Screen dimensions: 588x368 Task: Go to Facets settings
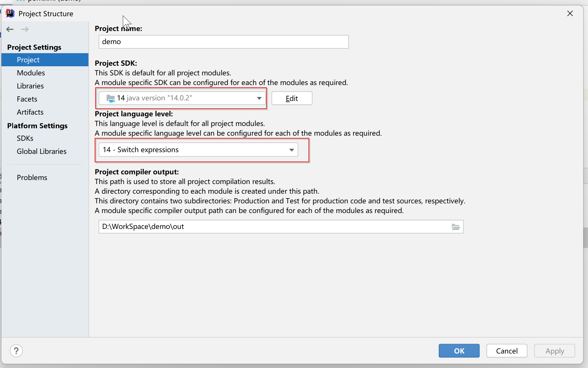27,99
